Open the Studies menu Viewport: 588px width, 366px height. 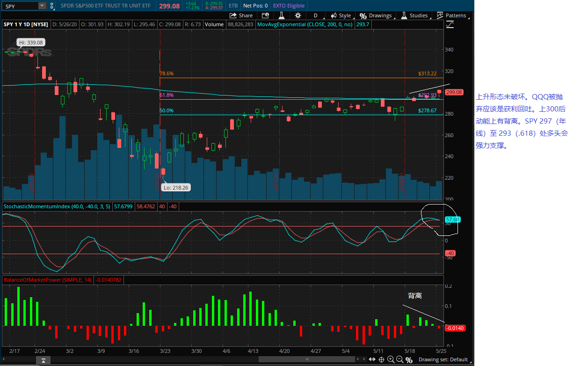tap(414, 15)
